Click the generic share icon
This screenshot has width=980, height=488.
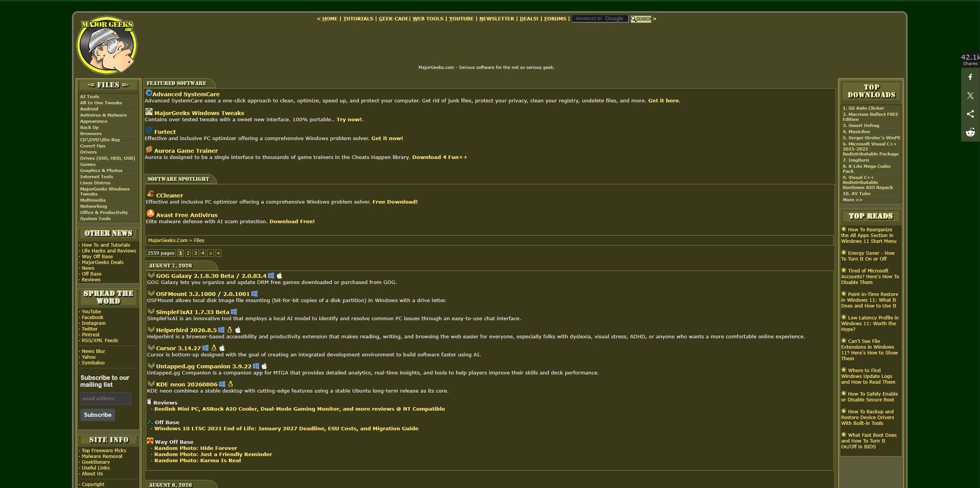(970, 114)
